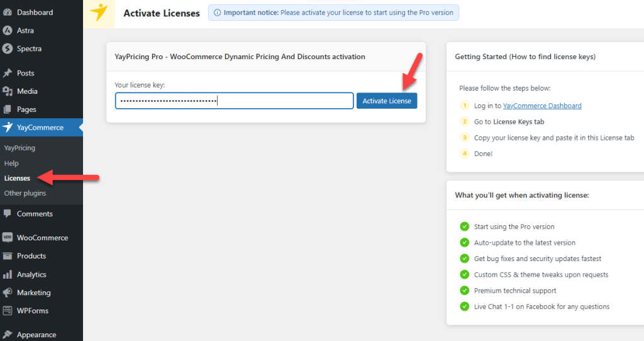Click the Analytics bar chart icon
Screen dimensions: 644x341
(x=8, y=274)
